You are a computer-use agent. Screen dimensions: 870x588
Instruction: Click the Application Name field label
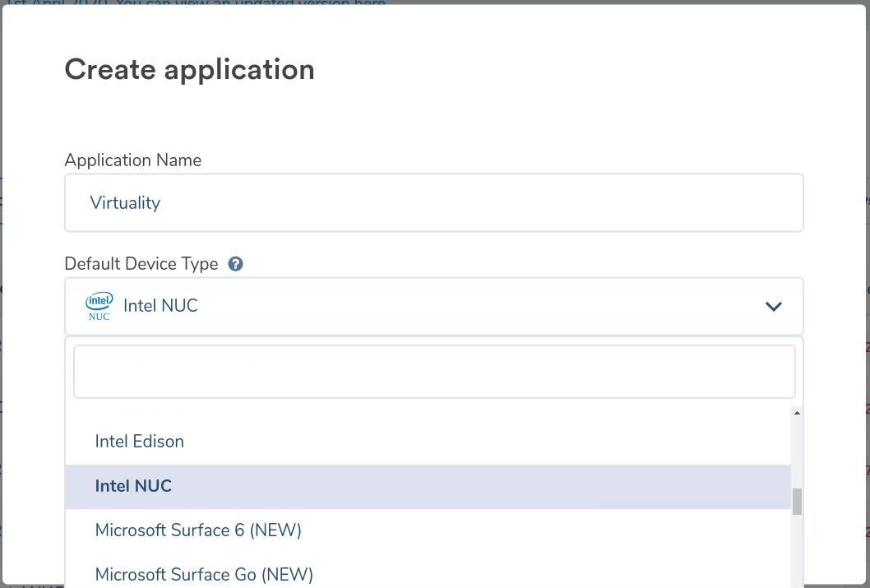point(132,160)
